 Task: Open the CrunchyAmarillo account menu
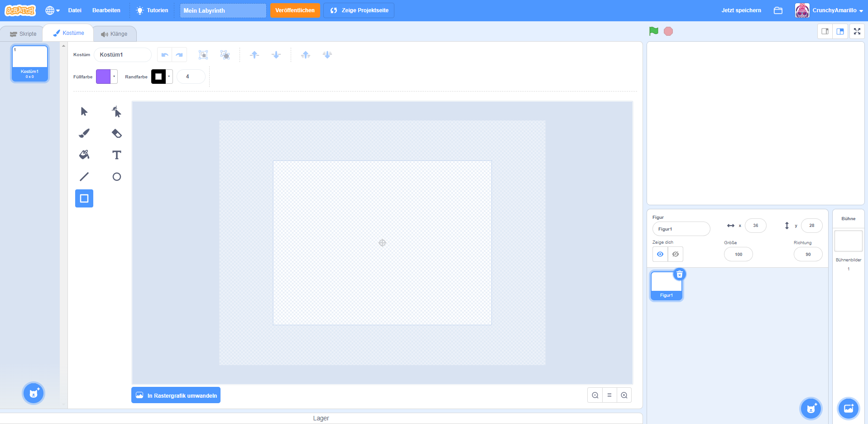coord(829,10)
